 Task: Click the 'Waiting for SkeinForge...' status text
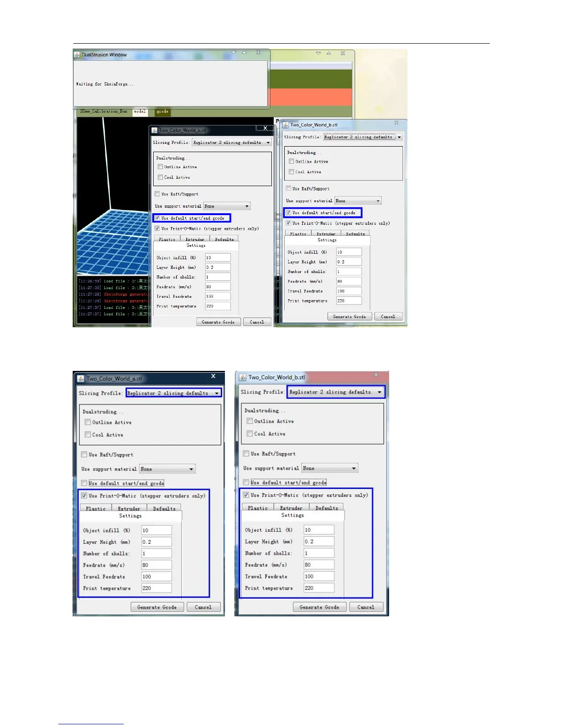[105, 84]
